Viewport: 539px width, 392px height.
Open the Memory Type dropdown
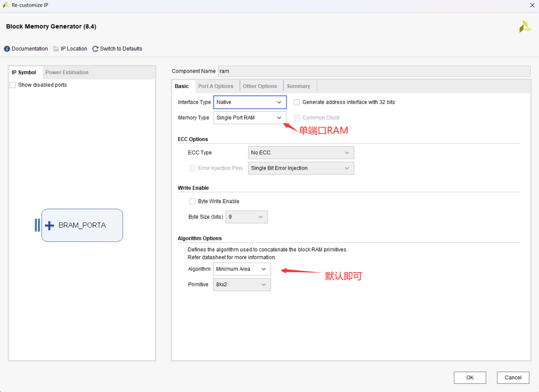250,118
